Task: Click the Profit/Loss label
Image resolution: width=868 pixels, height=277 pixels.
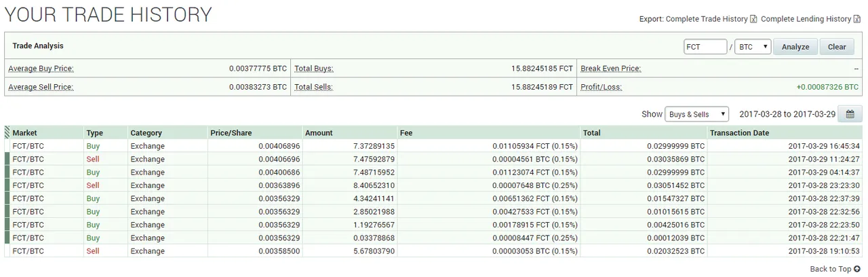Action: (x=601, y=87)
